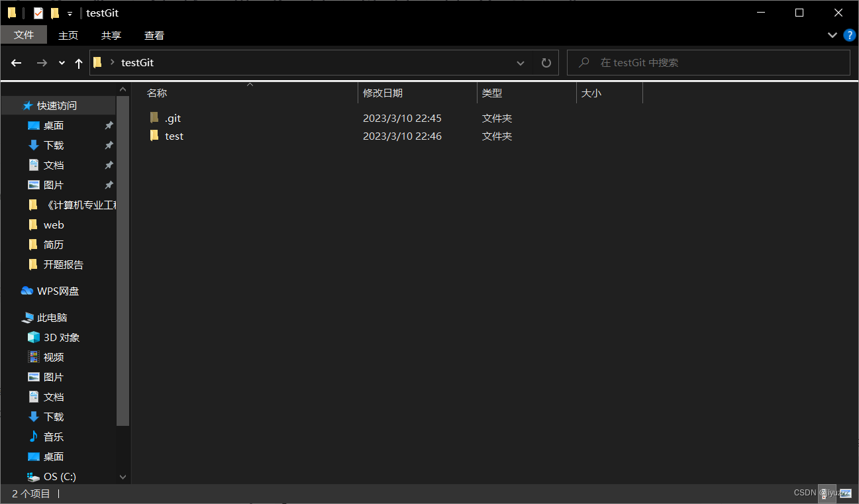Click the properties checkmark icon in title bar

(x=38, y=13)
